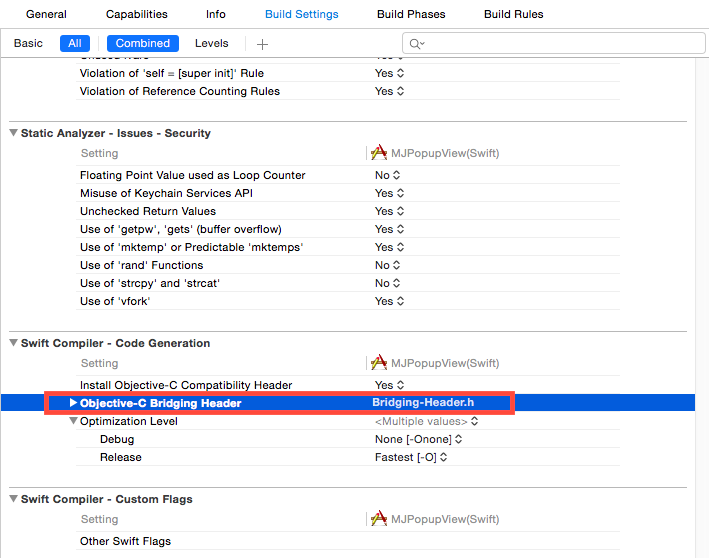Switch to the Levels view
Screen dimensions: 709x558
(x=212, y=43)
